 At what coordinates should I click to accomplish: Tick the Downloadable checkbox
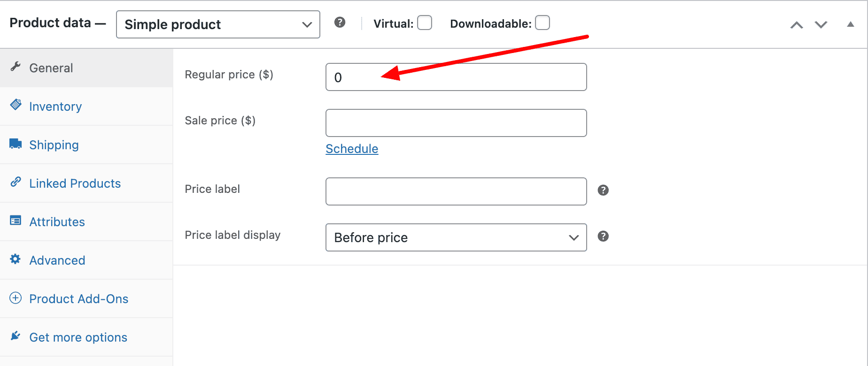click(x=542, y=23)
